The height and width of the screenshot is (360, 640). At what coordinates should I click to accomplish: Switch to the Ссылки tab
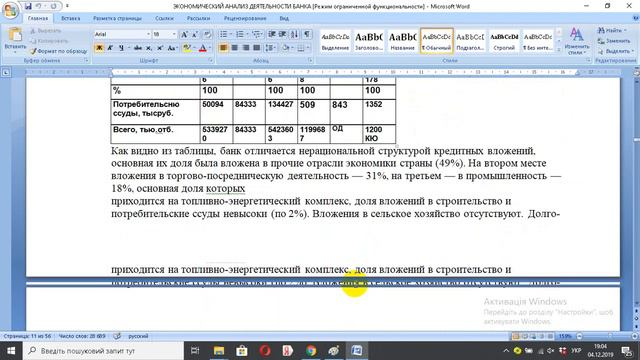pos(164,18)
